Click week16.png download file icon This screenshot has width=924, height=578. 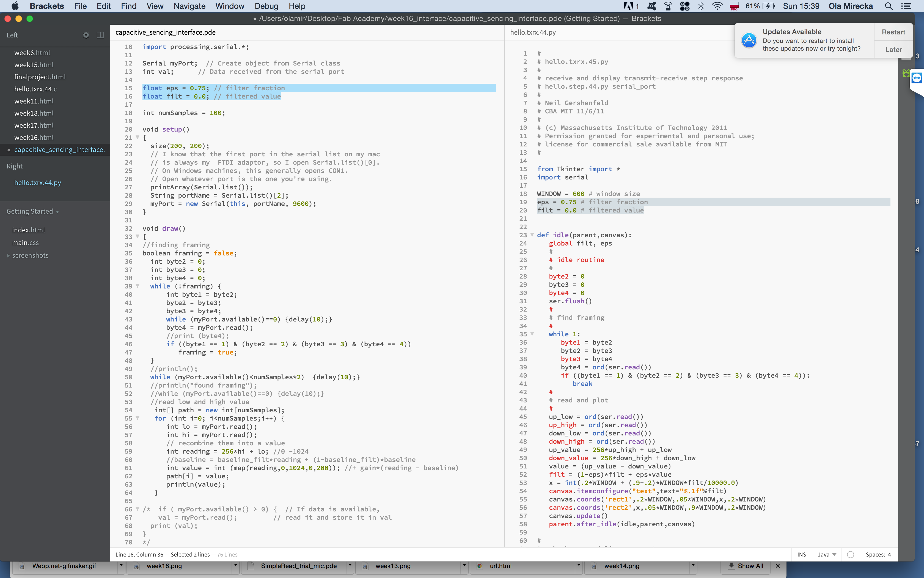pyautogui.click(x=136, y=566)
